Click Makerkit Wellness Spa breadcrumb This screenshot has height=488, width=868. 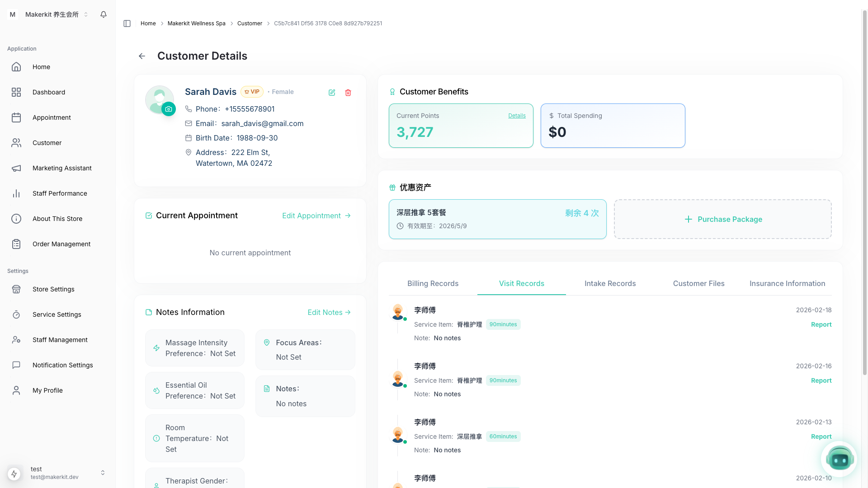tap(196, 23)
